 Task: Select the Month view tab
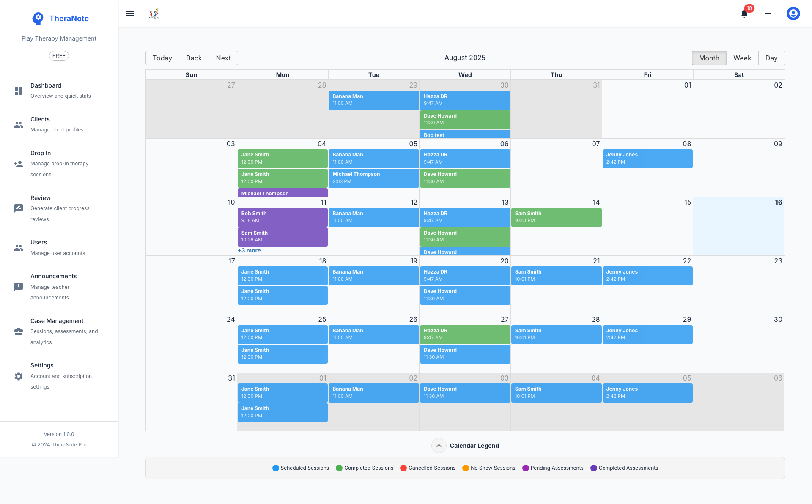point(709,58)
